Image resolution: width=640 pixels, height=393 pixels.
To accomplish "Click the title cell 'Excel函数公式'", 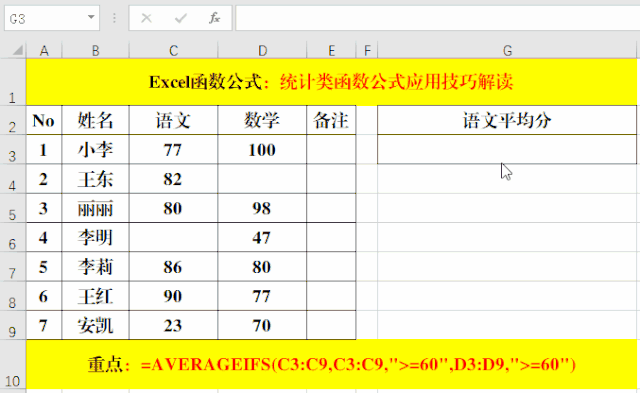I will point(331,82).
